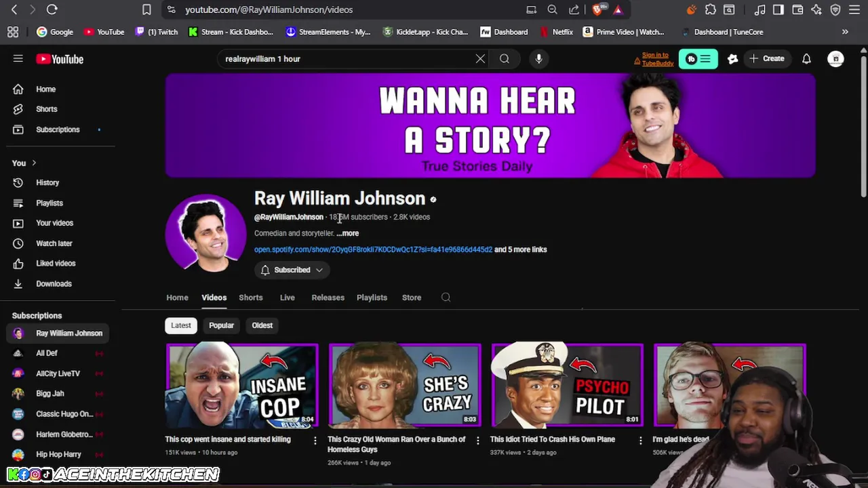Image resolution: width=868 pixels, height=488 pixels.
Task: Switch to channel Shorts tab
Action: coord(250,298)
